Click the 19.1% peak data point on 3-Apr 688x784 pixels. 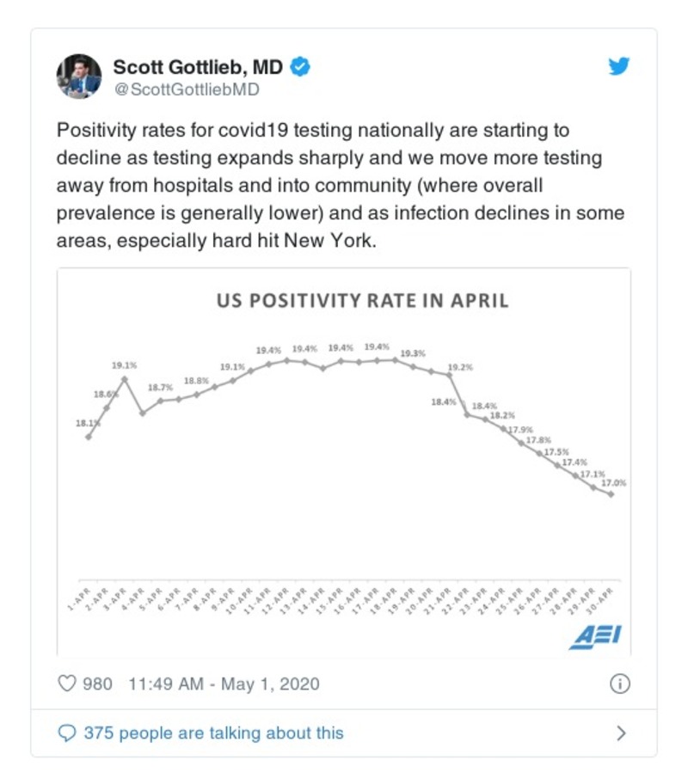(126, 378)
